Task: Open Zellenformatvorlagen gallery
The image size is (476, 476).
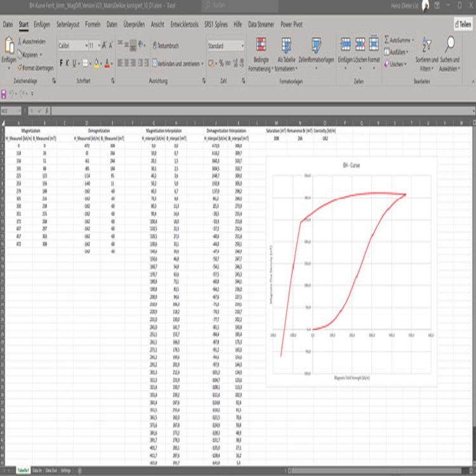Action: tap(315, 46)
